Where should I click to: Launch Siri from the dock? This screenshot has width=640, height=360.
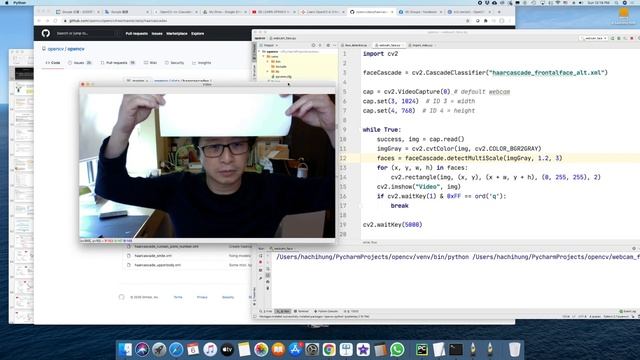[142, 349]
